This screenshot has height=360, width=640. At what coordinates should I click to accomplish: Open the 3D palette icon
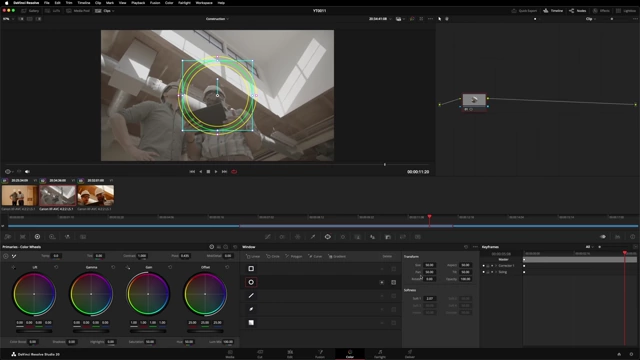418,237
